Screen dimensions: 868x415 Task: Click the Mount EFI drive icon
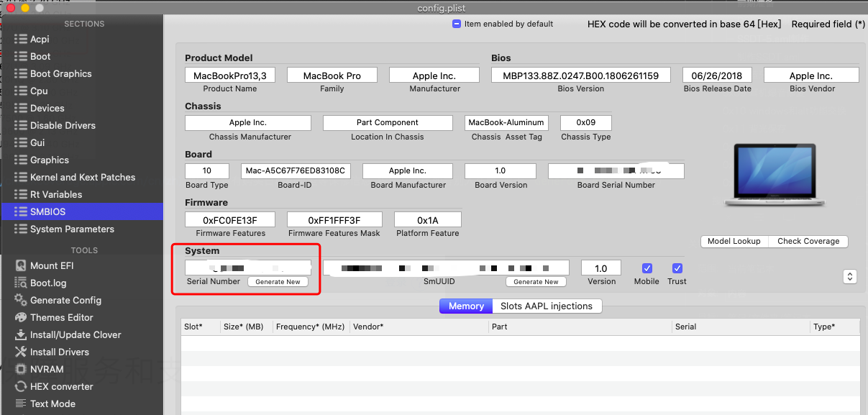20,265
